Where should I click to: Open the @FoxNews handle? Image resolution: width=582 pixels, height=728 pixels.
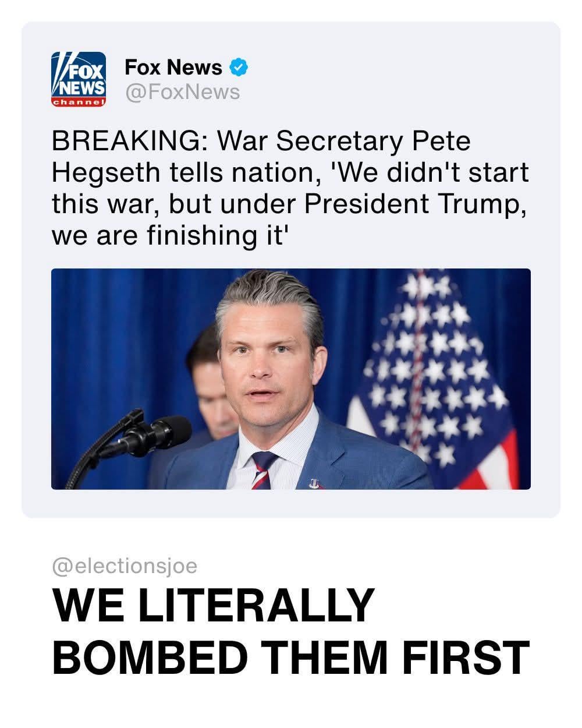[x=183, y=92]
